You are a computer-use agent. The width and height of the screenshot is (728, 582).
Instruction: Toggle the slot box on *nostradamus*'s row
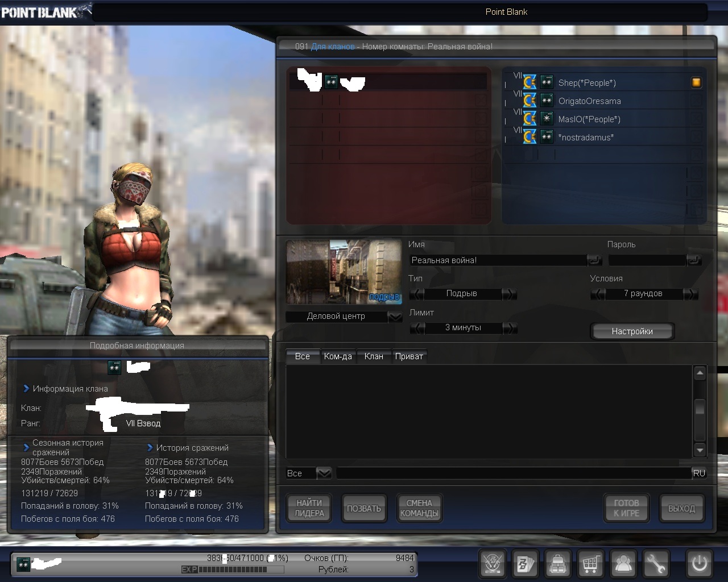(x=696, y=137)
